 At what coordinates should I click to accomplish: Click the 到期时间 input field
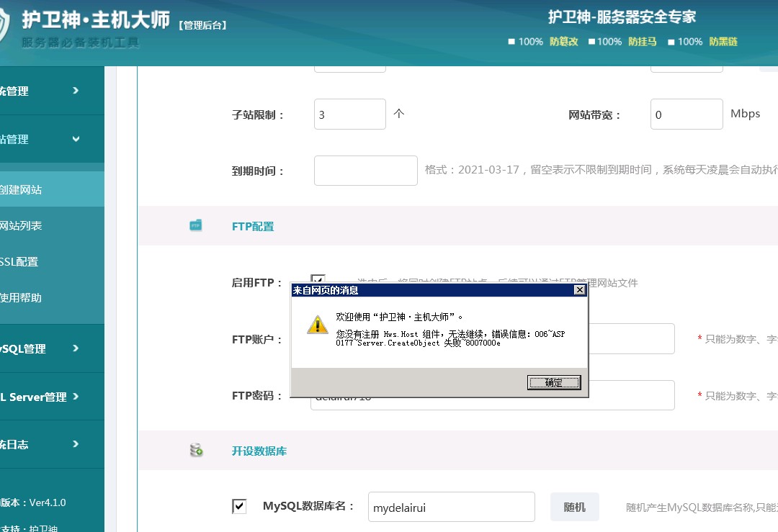[x=365, y=171]
